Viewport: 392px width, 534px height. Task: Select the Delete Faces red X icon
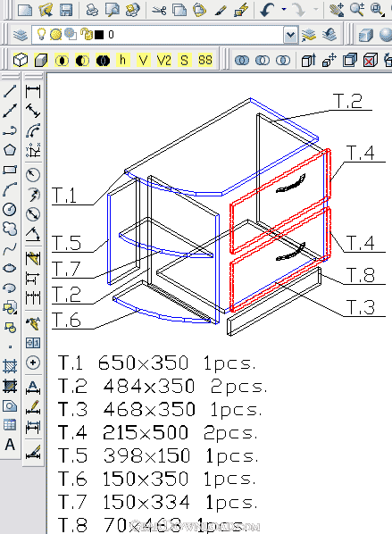[371, 61]
